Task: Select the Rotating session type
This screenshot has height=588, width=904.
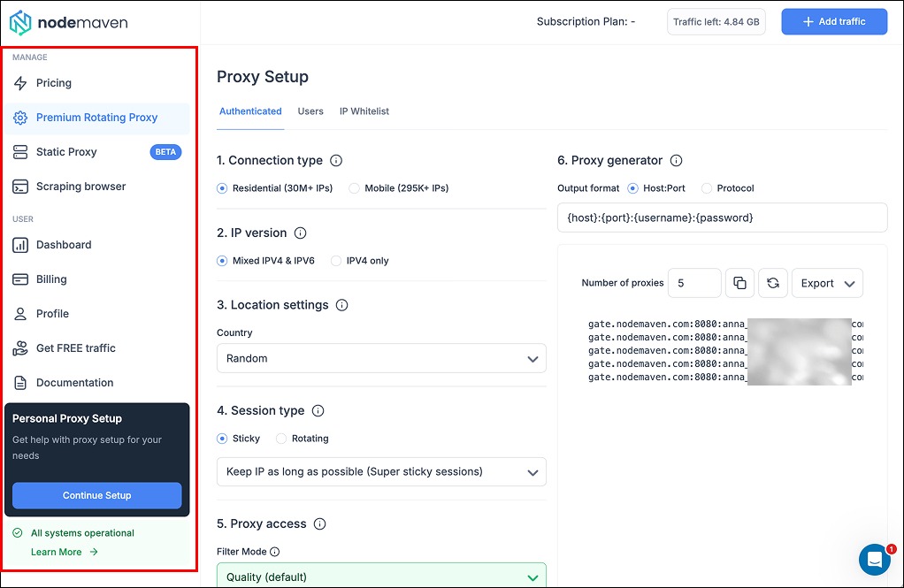Action: 282,439
